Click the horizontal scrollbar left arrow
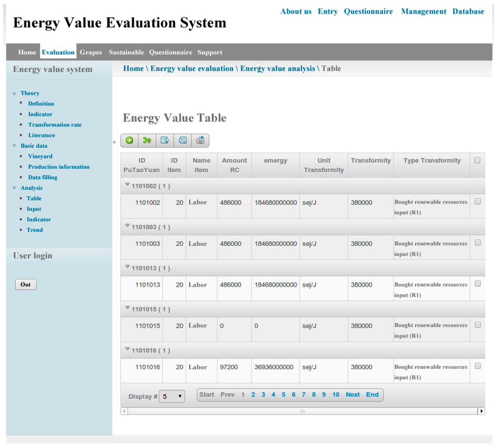This screenshot has height=448, width=498. [124, 411]
